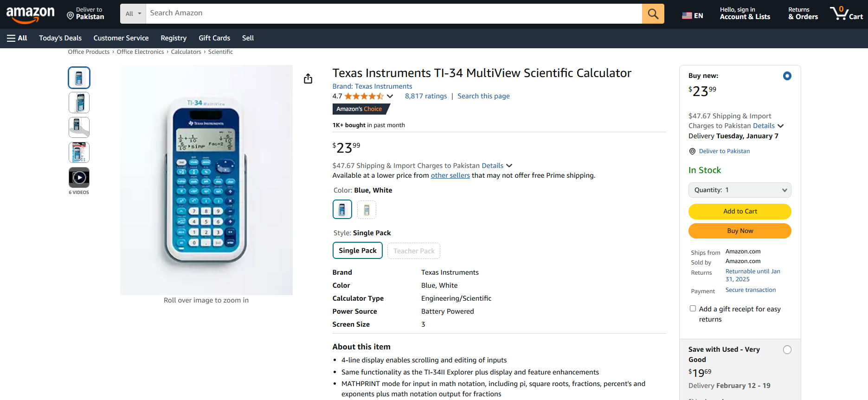Open Scientific breadcrumb

tap(220, 52)
